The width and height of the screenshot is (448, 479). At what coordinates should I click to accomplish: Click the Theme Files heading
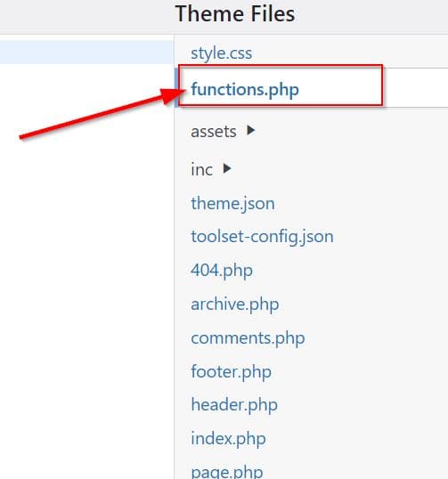(x=235, y=14)
